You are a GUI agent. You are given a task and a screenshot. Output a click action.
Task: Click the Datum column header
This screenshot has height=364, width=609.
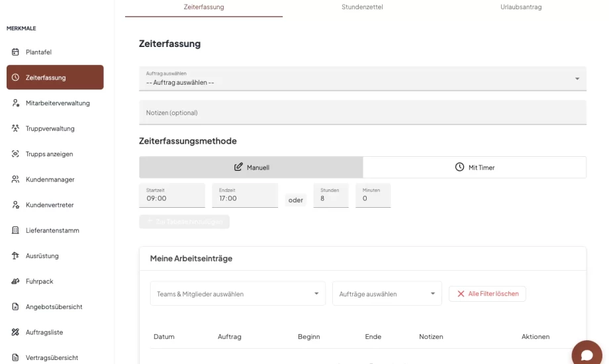[164, 336]
